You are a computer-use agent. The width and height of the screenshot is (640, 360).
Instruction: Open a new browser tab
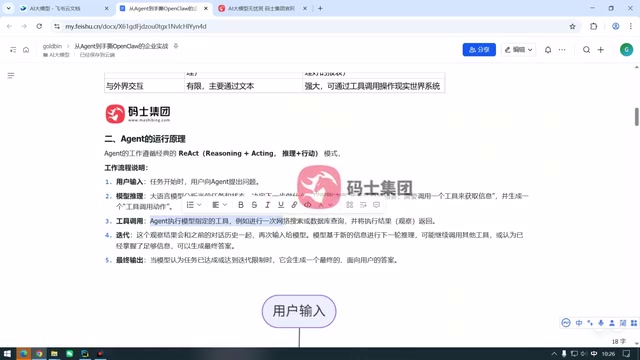(320, 9)
